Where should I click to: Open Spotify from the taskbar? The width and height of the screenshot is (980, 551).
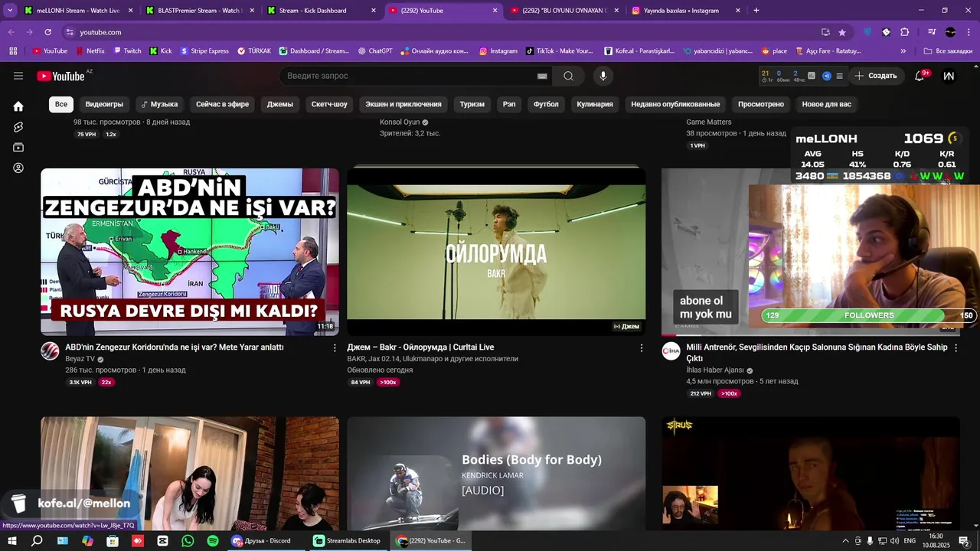tap(213, 540)
